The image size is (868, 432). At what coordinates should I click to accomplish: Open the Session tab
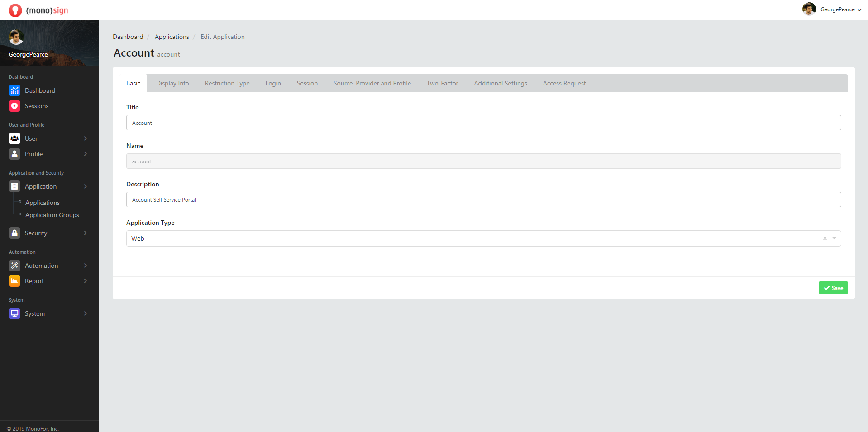(x=307, y=83)
